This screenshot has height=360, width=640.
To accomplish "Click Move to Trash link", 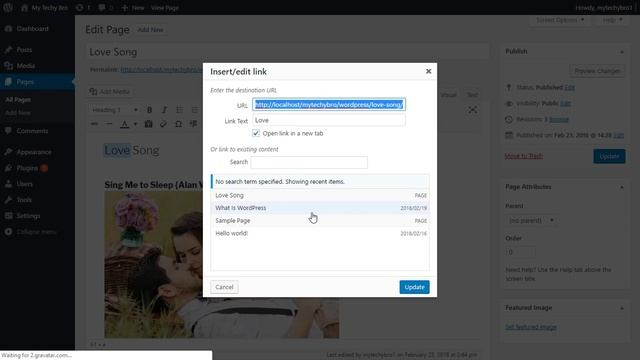I will [x=523, y=156].
